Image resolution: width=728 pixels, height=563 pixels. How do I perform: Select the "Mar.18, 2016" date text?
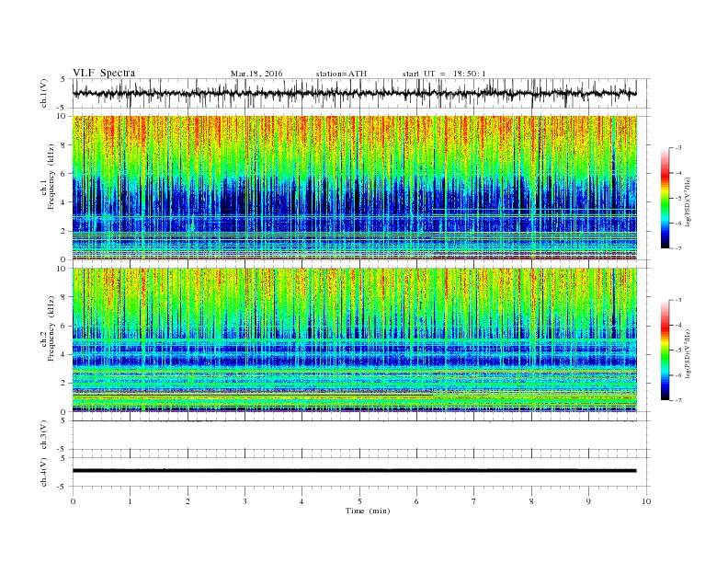coord(256,74)
